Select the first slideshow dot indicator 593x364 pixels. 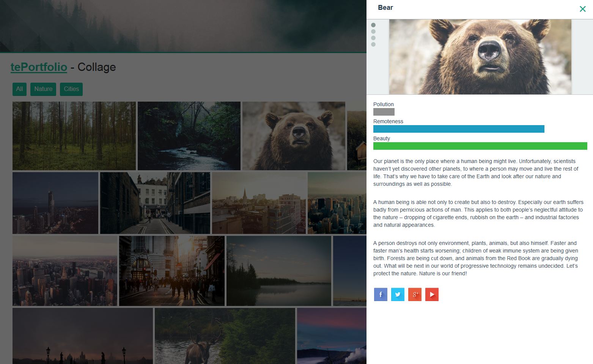coord(373,25)
